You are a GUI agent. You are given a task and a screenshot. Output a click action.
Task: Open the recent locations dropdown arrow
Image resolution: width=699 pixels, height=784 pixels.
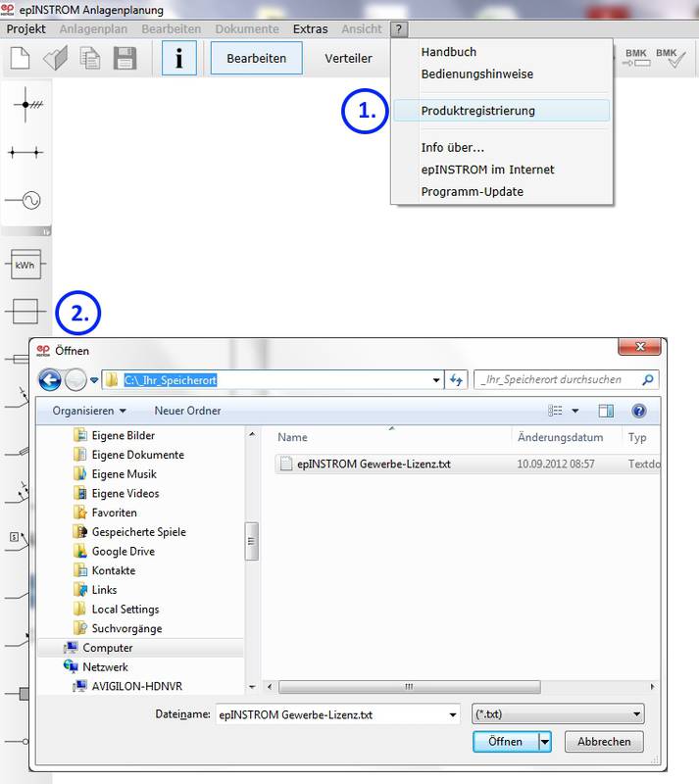(94, 380)
